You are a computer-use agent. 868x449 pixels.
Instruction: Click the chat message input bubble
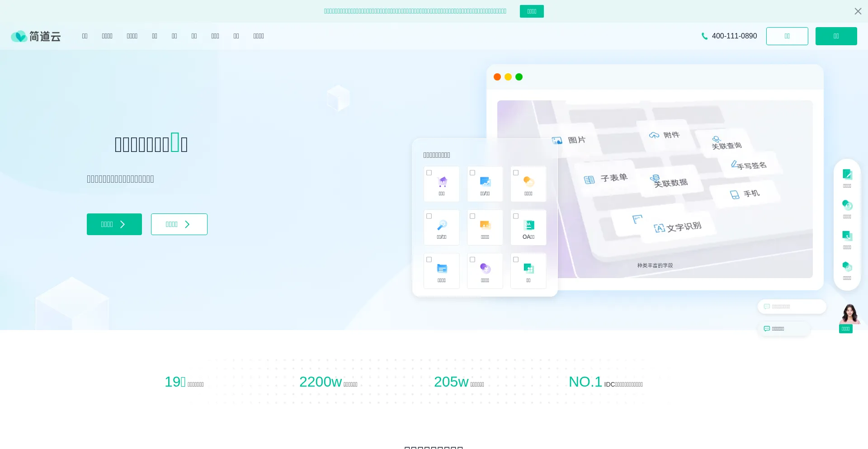point(792,307)
